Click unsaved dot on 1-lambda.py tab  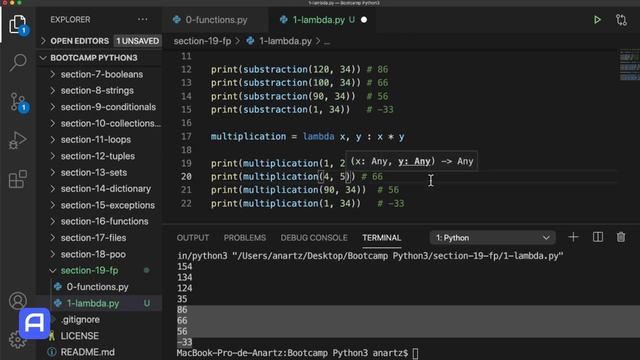click(x=364, y=20)
